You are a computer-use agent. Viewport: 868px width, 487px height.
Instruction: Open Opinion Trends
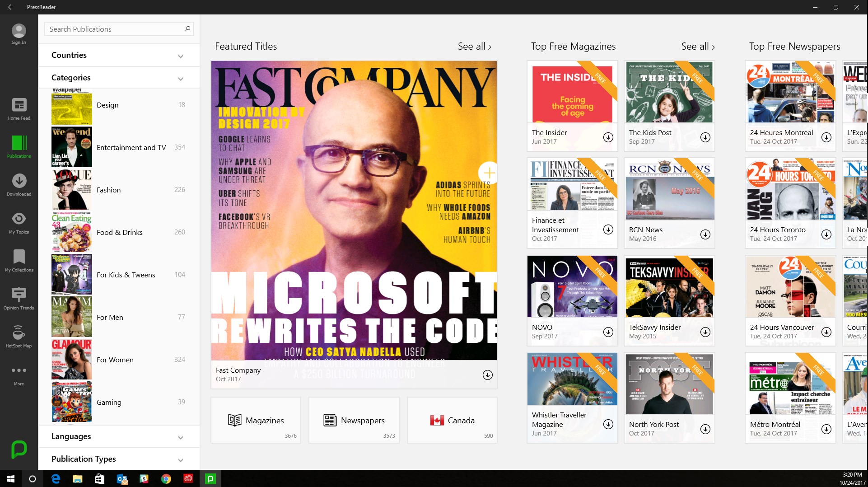19,298
